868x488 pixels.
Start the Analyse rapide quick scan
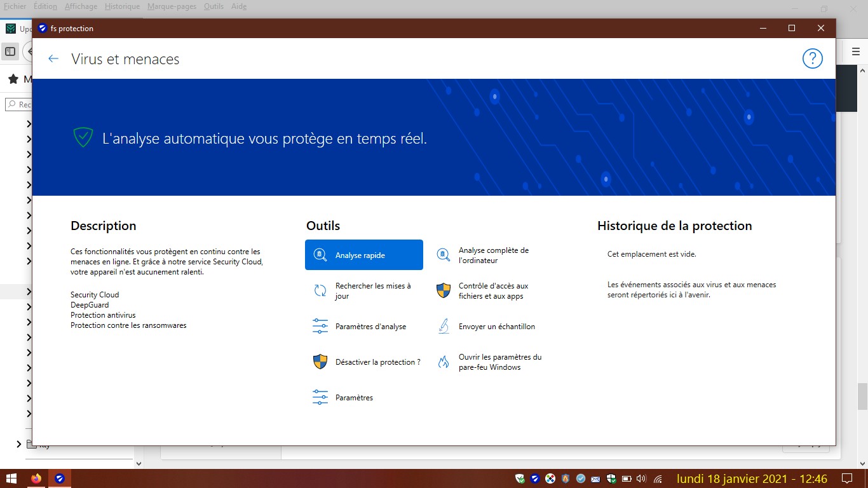[364, 255]
